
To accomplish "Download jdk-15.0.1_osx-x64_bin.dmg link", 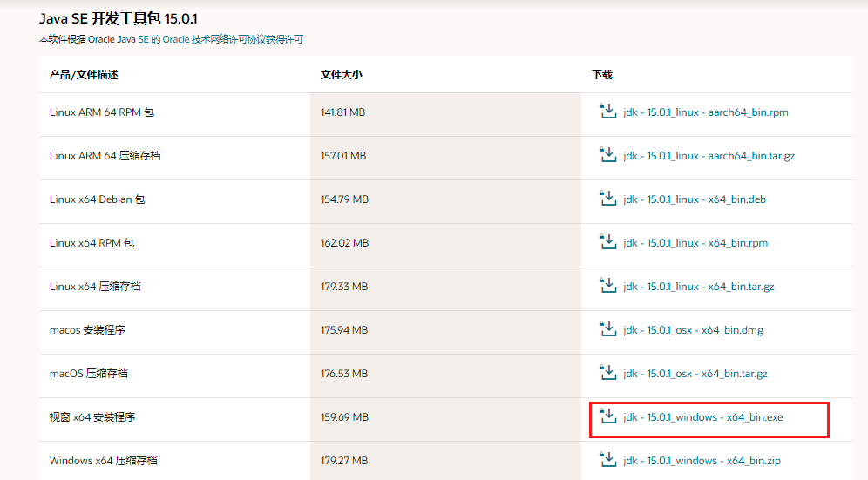I will pyautogui.click(x=693, y=330).
